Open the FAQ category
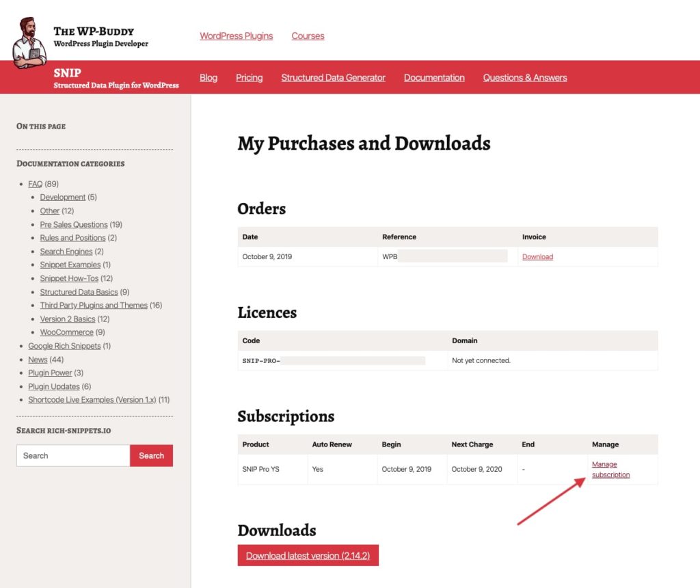The width and height of the screenshot is (700, 588). pyautogui.click(x=36, y=184)
